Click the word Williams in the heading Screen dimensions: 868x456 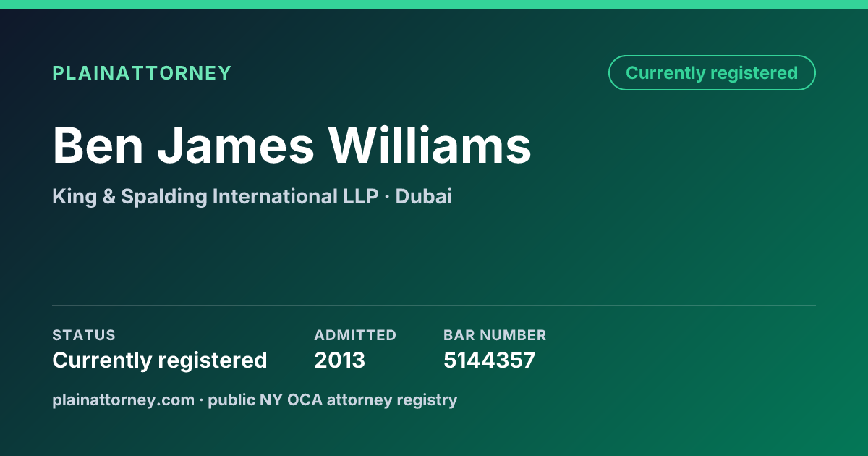click(x=431, y=145)
